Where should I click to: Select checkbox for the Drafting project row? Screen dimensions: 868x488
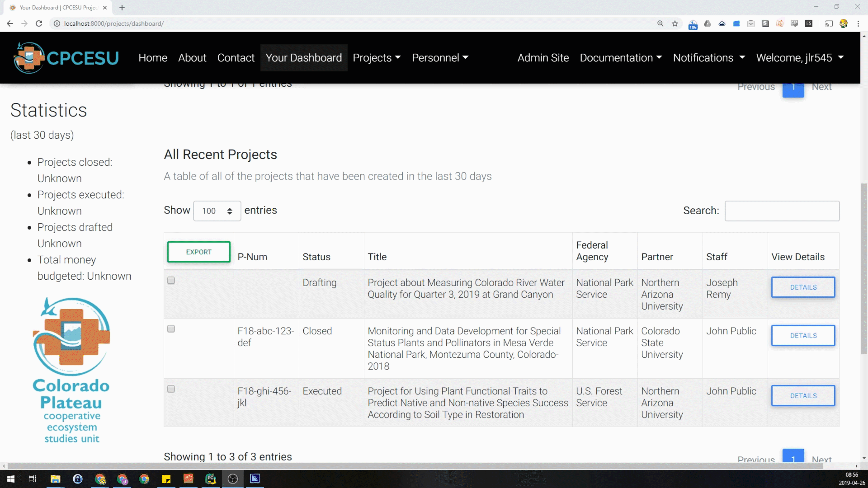click(171, 281)
